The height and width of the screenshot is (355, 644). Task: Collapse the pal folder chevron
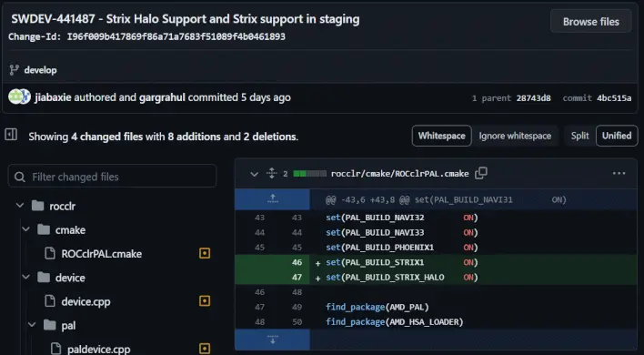[32, 325]
